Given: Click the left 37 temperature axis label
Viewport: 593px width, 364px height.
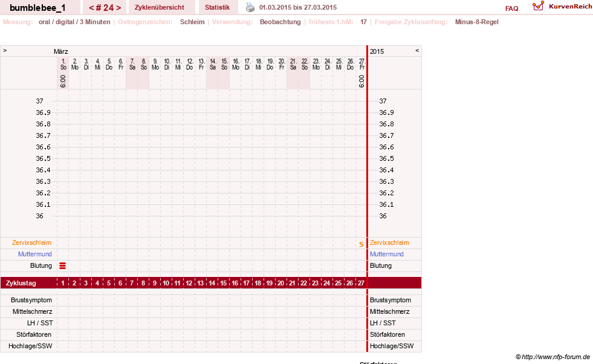Looking at the screenshot, I should pos(40,101).
